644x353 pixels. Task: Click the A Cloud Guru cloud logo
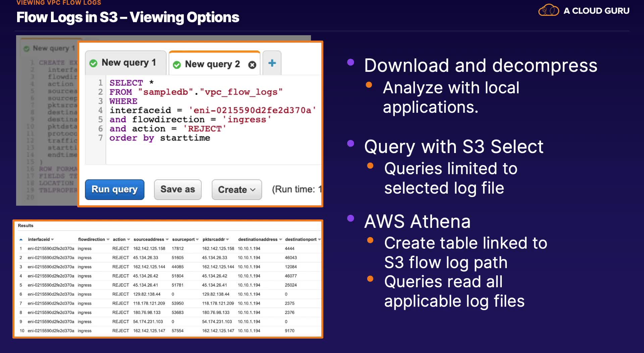click(x=548, y=10)
